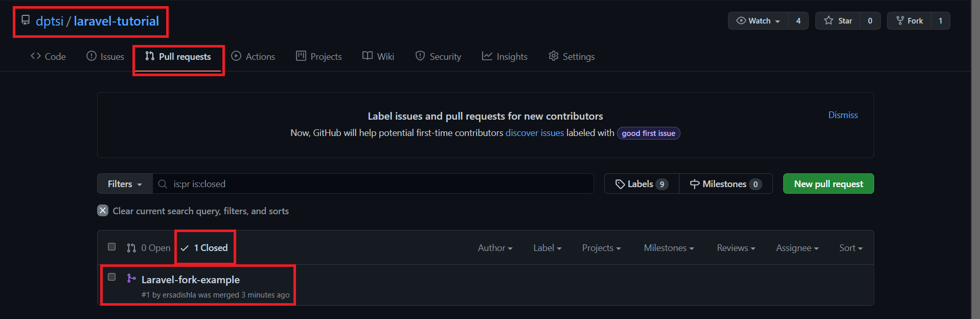Click the search magnifier icon in the filter box
980x319 pixels.
pos(163,184)
